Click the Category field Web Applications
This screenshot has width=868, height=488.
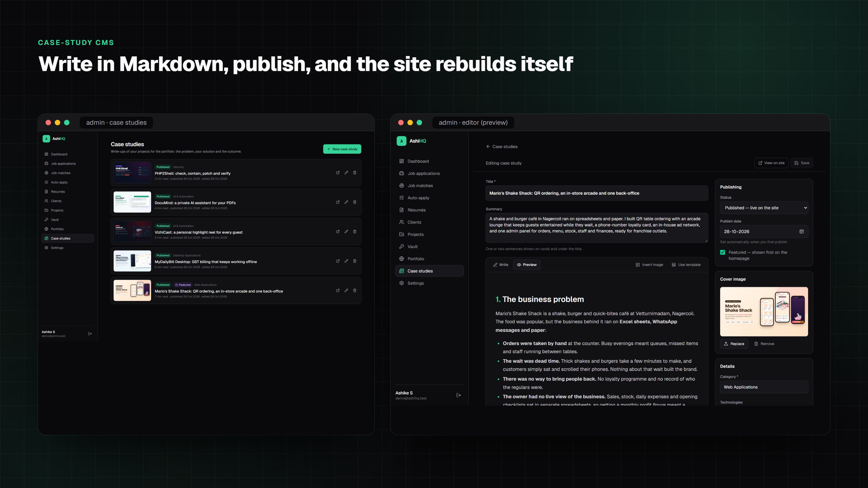764,387
